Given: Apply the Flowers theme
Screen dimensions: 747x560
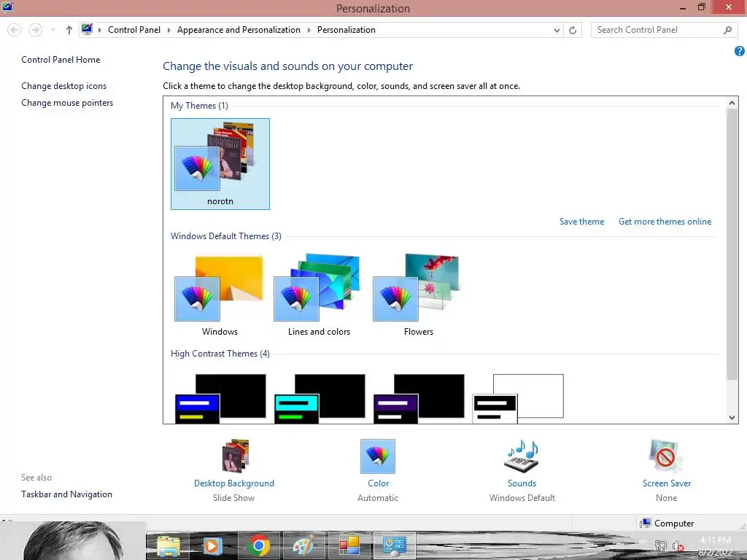Looking at the screenshot, I should click(x=418, y=295).
